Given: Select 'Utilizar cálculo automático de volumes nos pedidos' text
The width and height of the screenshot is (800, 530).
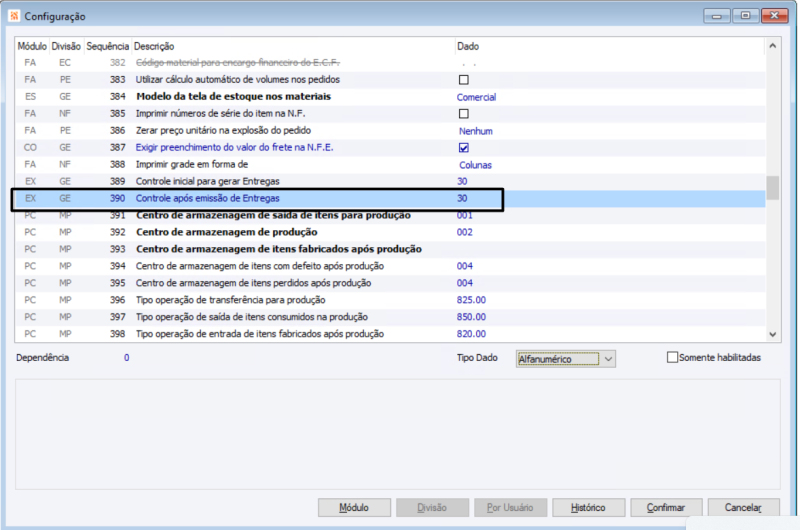Looking at the screenshot, I should tap(237, 80).
